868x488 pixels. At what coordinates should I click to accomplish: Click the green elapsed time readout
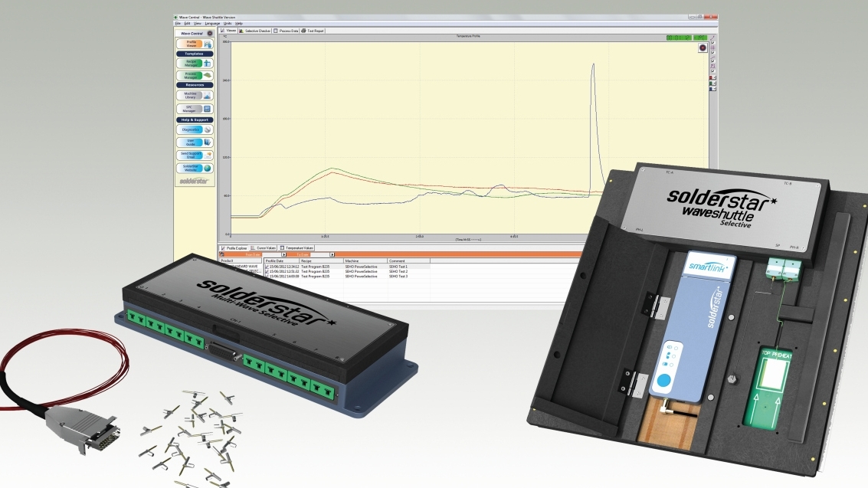[679, 38]
